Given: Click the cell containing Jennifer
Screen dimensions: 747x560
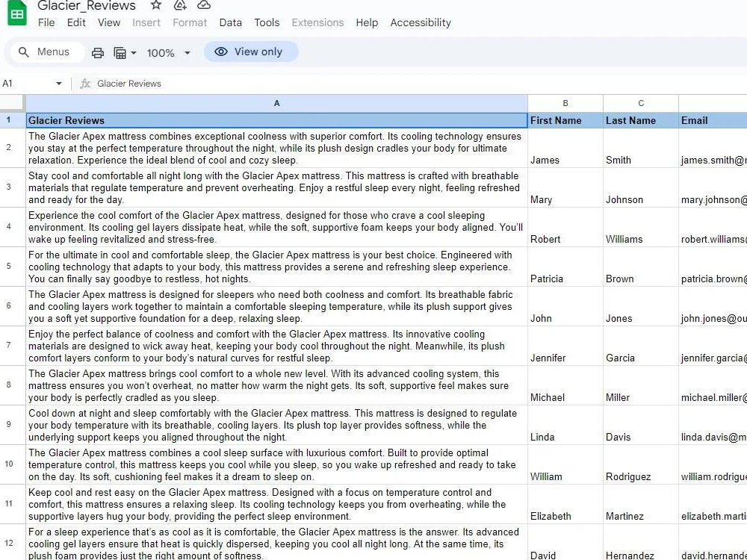Looking at the screenshot, I should pos(565,345).
